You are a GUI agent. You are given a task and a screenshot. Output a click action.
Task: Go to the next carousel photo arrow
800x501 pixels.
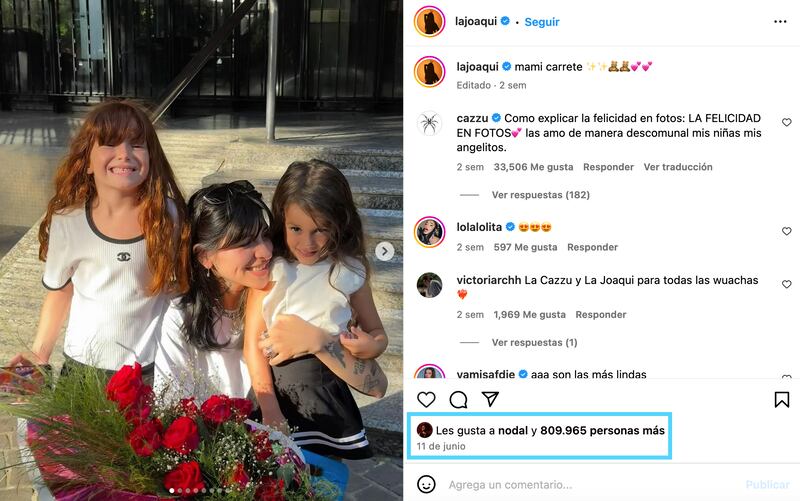tap(385, 251)
